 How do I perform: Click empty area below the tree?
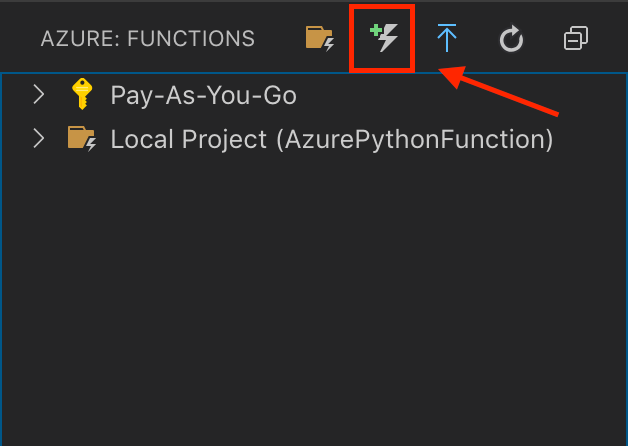click(314, 300)
